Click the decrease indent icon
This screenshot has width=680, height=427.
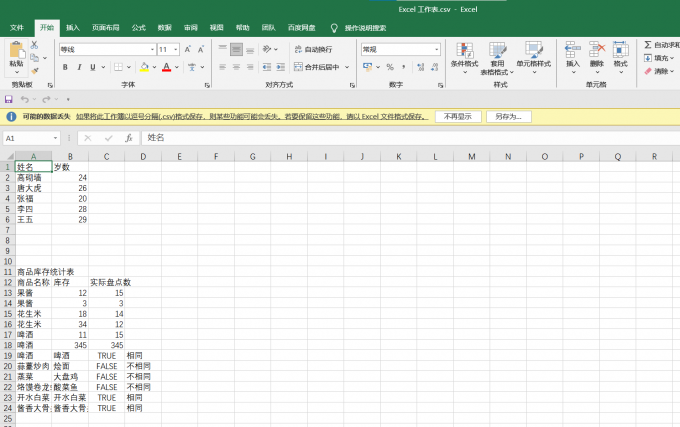(x=267, y=67)
